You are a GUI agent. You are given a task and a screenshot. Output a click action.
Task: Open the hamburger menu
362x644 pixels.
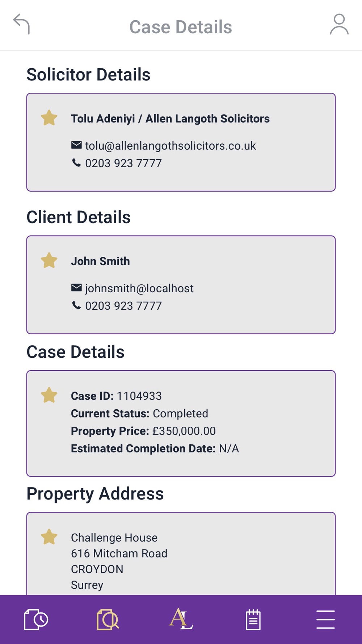click(x=325, y=619)
